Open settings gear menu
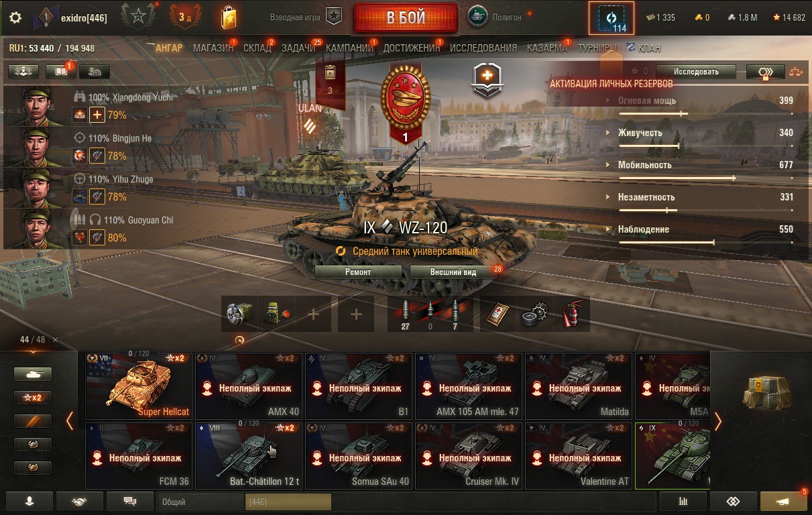 tap(15, 17)
